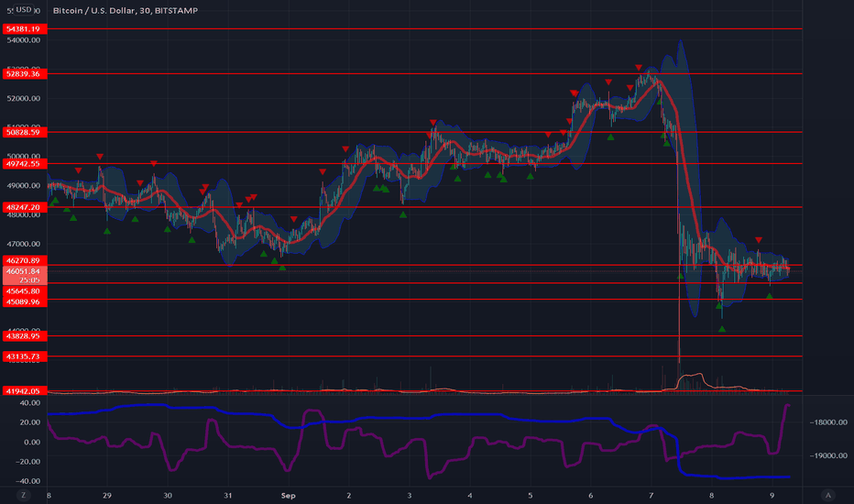The height and width of the screenshot is (504, 854).
Task: Click the 47000.00 price axis value
Action: (24, 244)
